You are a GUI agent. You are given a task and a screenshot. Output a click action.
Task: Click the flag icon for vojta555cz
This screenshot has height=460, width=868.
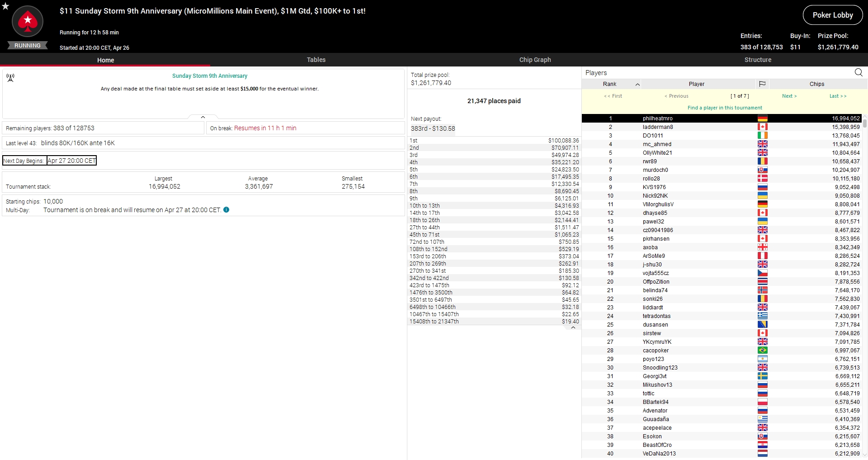coord(762,273)
